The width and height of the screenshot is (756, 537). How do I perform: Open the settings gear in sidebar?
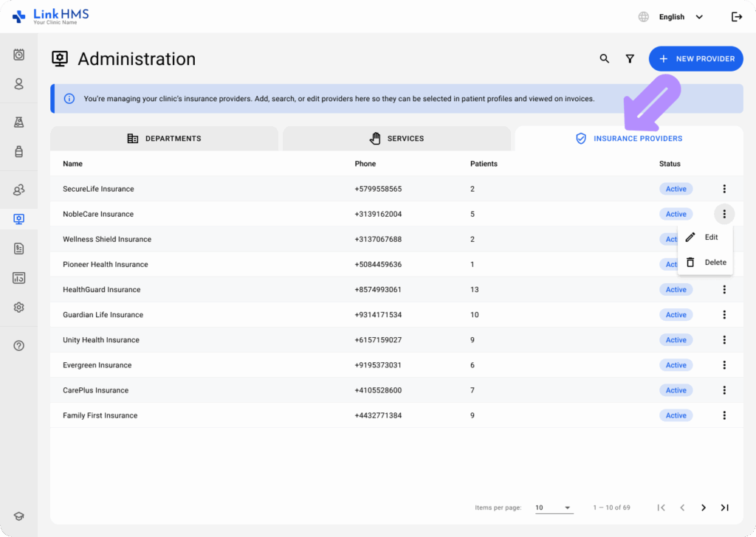19,308
